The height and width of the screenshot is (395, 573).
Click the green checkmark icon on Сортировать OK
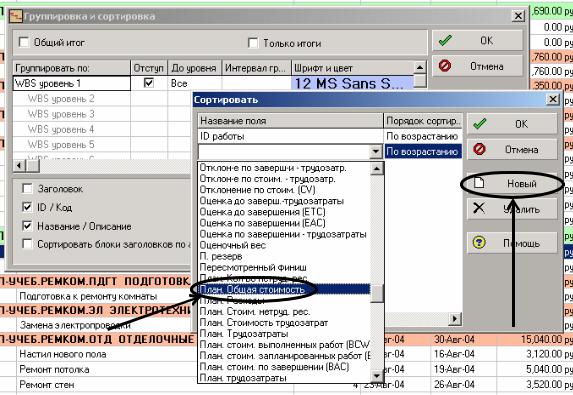[480, 124]
